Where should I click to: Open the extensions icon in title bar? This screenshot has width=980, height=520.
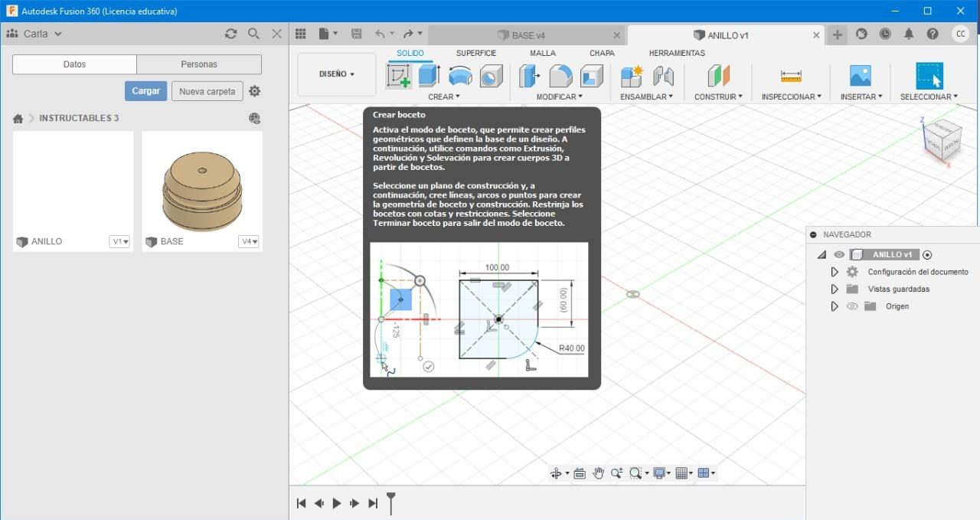click(861, 34)
